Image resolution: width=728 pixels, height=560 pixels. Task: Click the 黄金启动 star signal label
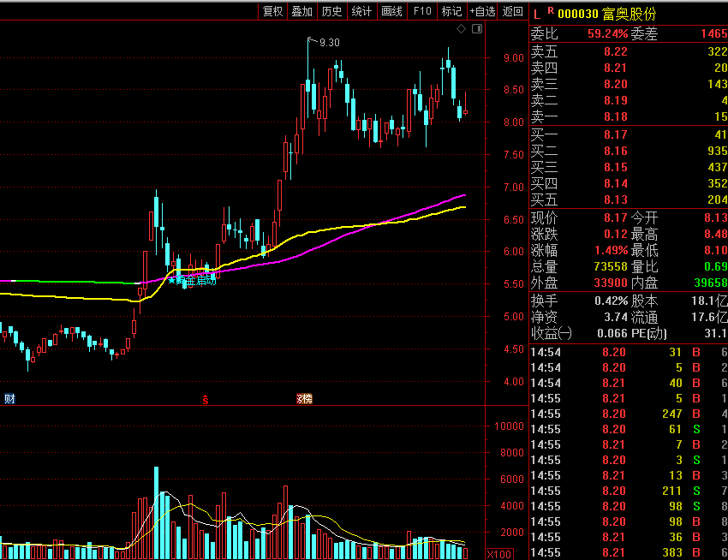click(x=192, y=281)
